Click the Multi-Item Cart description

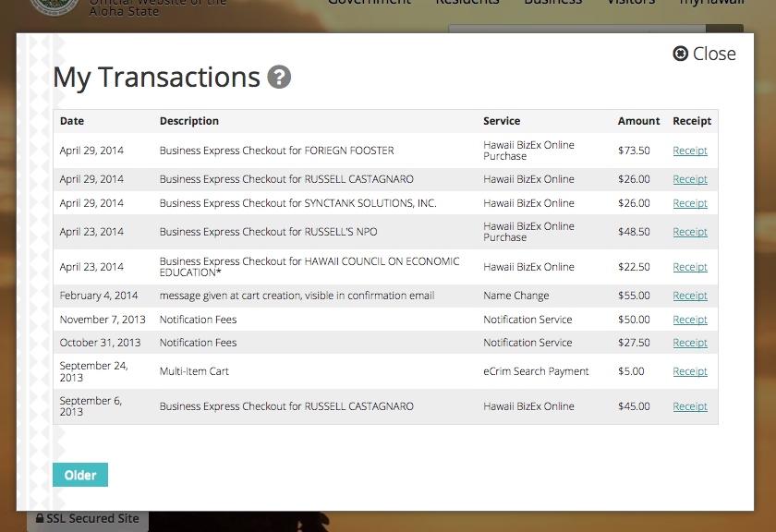[194, 371]
